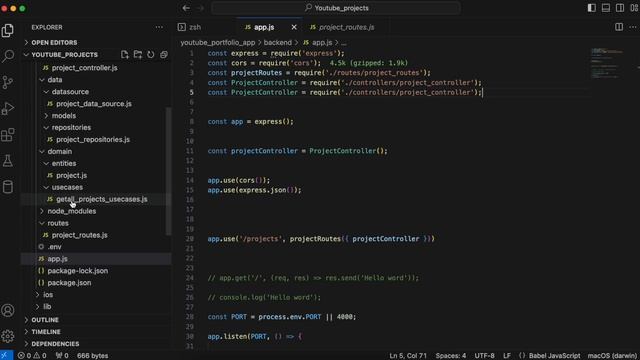The height and width of the screenshot is (360, 640).
Task: Click the Youtube_projects command center search
Action: pos(336,8)
